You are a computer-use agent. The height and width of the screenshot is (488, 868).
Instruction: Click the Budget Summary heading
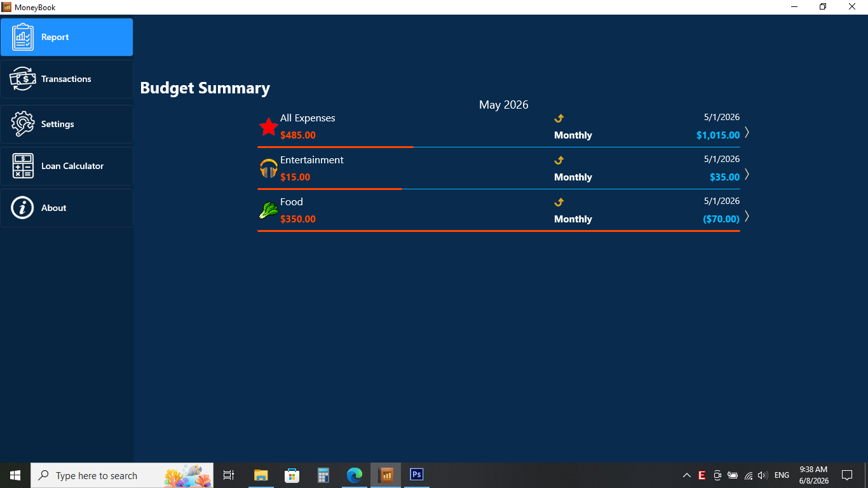[205, 88]
